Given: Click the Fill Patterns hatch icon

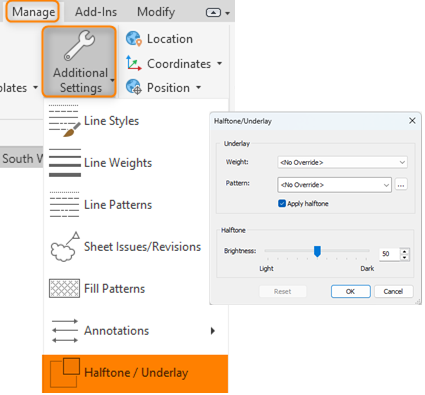Looking at the screenshot, I should pos(64,288).
